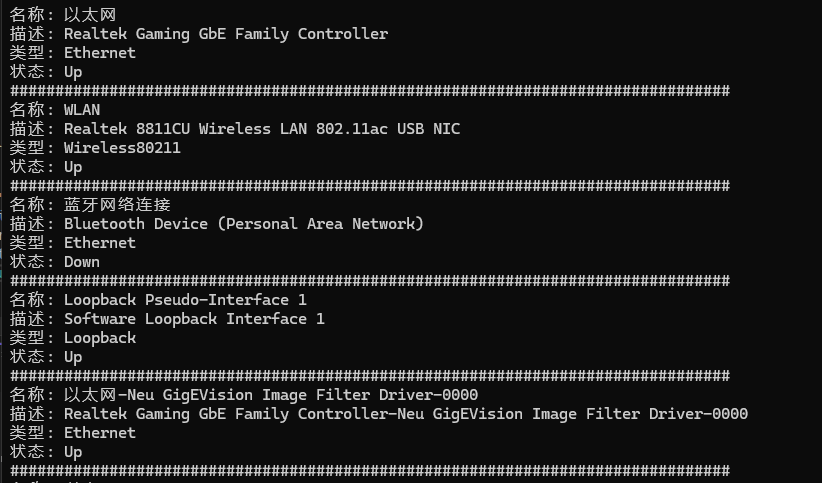
Task: Click the long Realtek GigEVision Filter Driver description
Action: coord(406,414)
